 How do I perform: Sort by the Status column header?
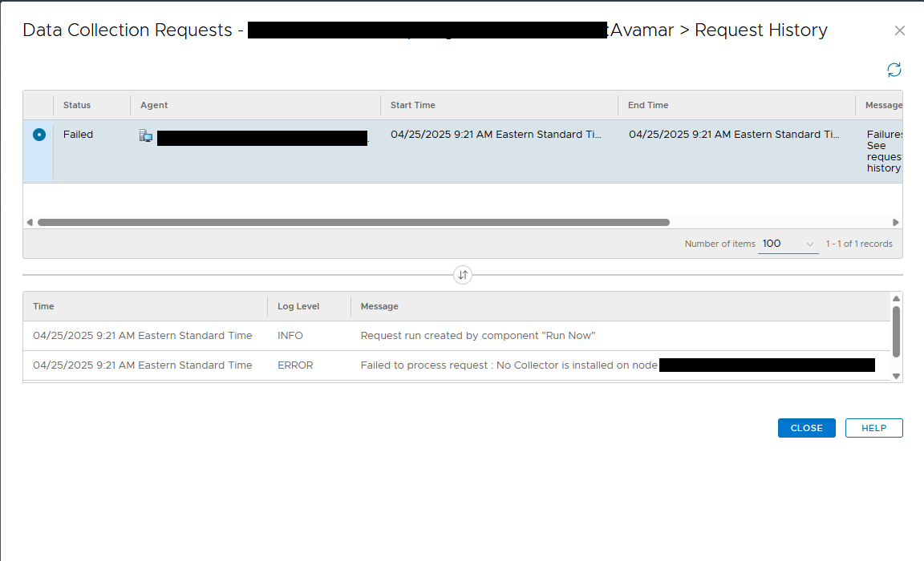(x=77, y=105)
